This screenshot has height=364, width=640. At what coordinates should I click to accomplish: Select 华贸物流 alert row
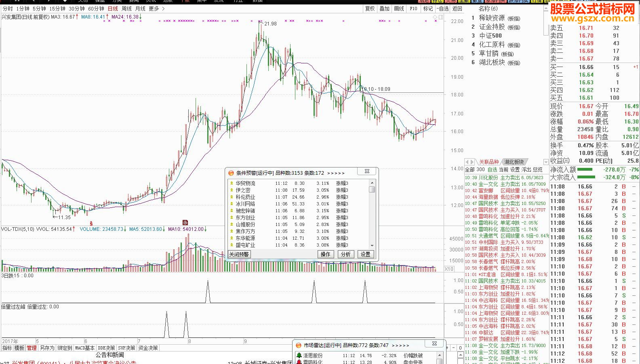[299, 183]
